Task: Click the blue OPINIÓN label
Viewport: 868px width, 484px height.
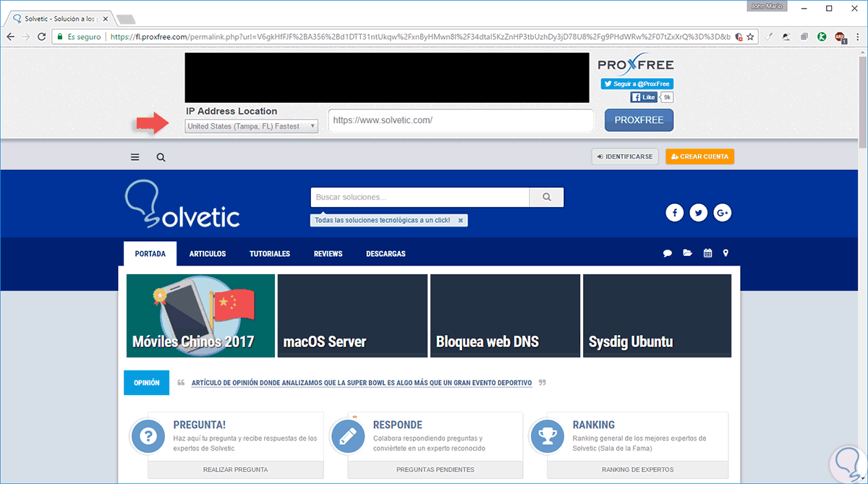Action: [146, 383]
